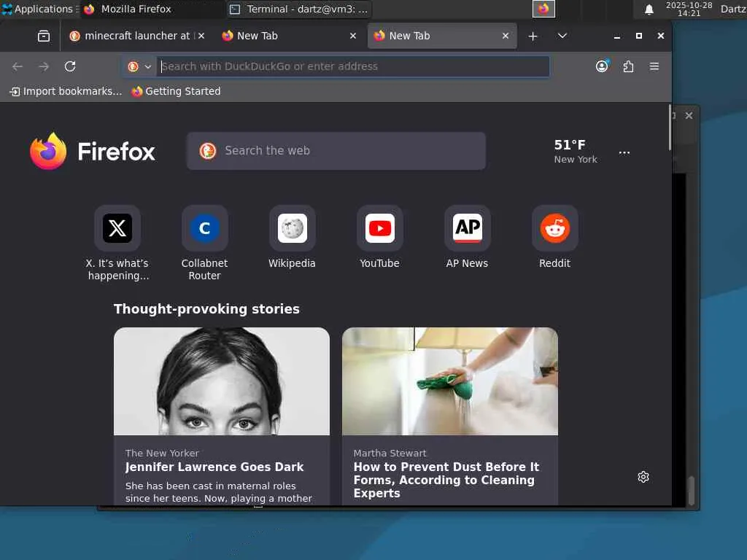This screenshot has height=560, width=747.
Task: Focus the address bar field
Action: pos(352,66)
